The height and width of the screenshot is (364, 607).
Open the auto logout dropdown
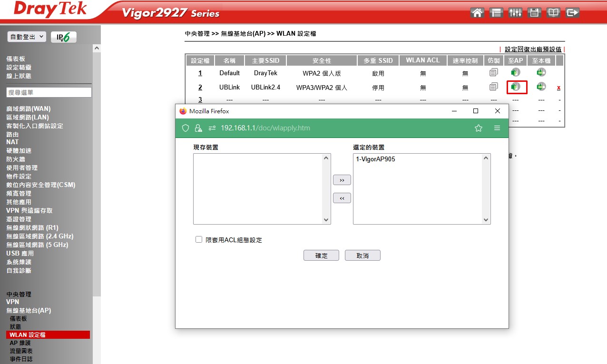click(27, 37)
